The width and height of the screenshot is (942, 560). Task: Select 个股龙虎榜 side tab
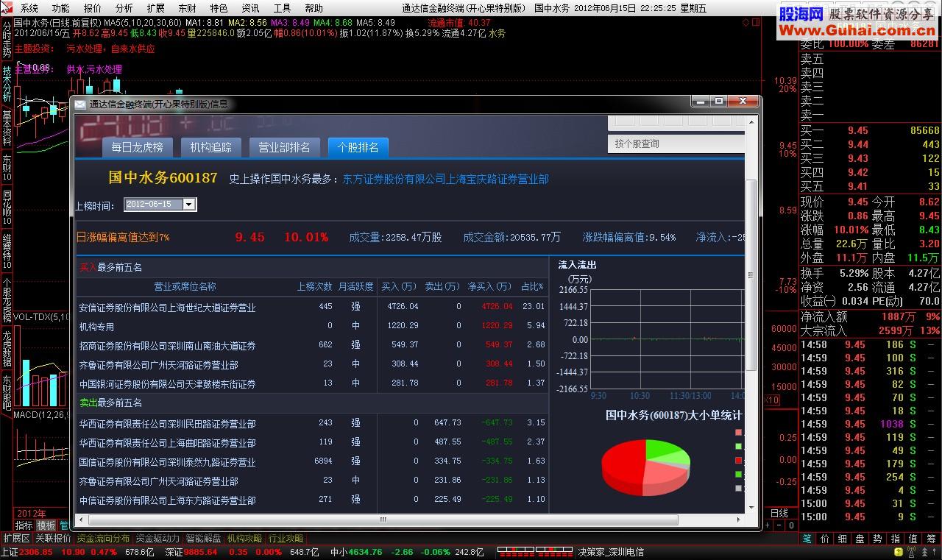coord(7,300)
